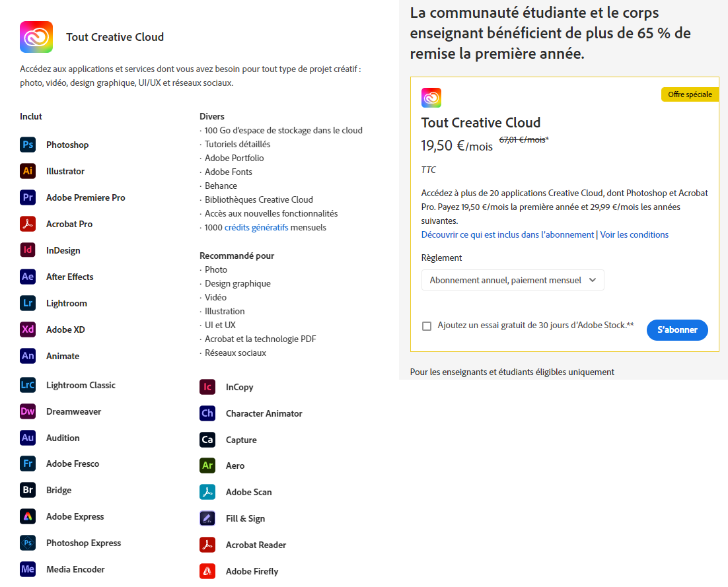Click the Voir les conditions link
The width and height of the screenshot is (728, 587).
pyautogui.click(x=634, y=234)
